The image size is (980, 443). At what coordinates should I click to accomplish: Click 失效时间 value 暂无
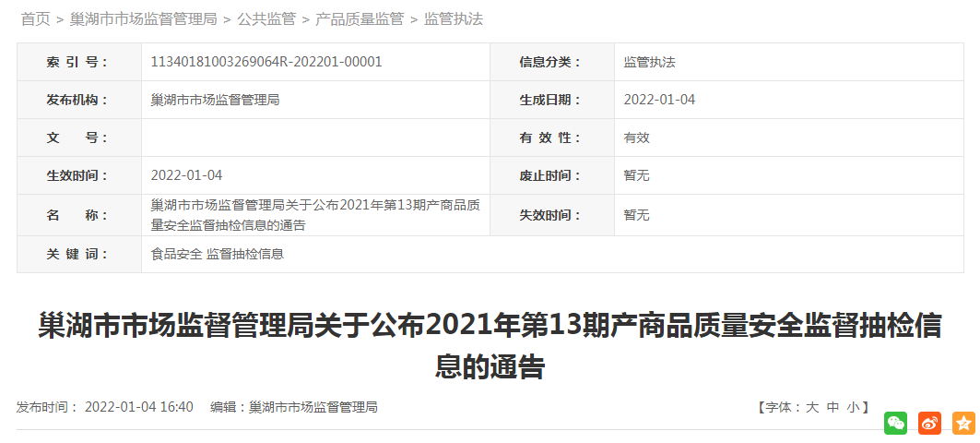637,215
